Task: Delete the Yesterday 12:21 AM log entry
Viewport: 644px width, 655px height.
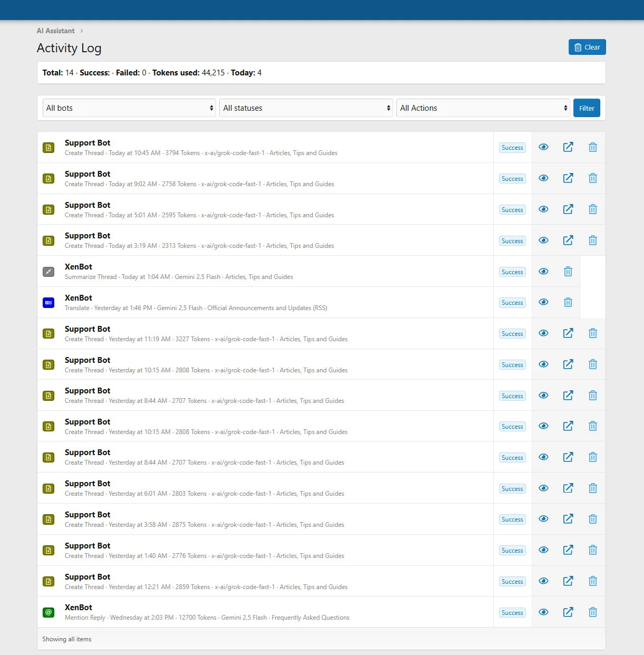Action: pyautogui.click(x=592, y=581)
